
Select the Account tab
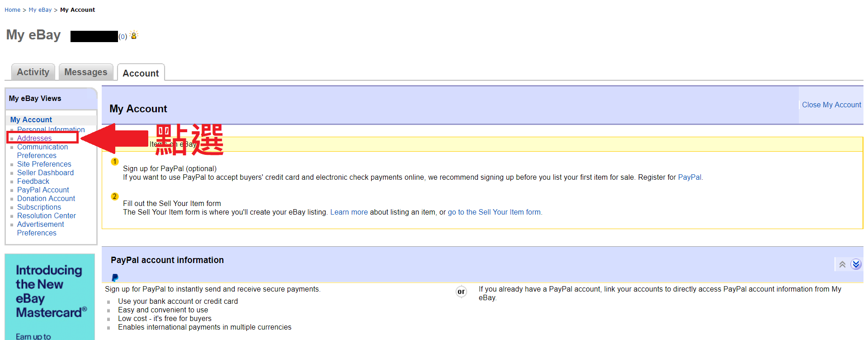pos(141,73)
